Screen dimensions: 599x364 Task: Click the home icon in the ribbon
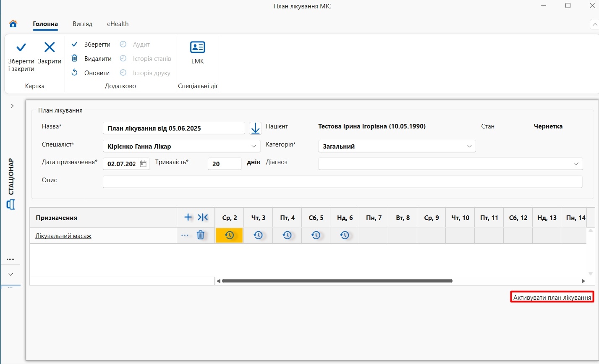pyautogui.click(x=13, y=24)
